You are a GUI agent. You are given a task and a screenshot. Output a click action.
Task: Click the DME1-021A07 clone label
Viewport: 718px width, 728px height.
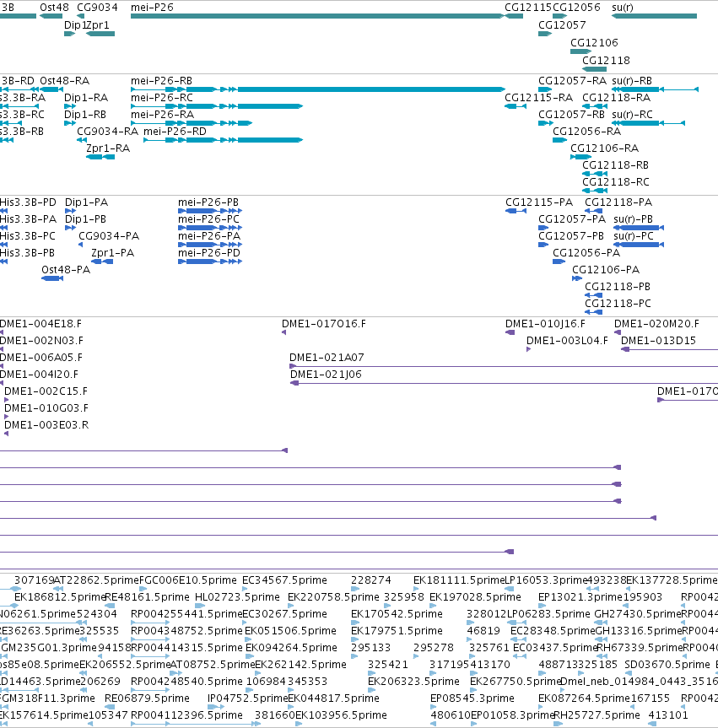(327, 358)
